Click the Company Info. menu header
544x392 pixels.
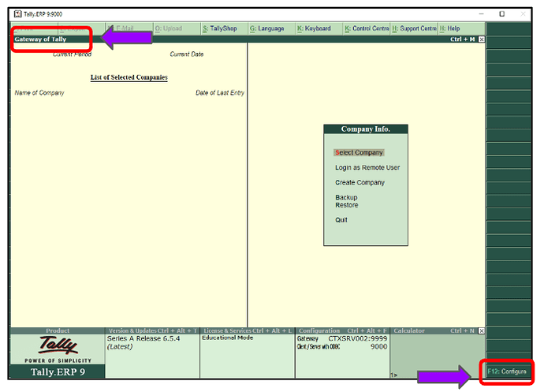(x=366, y=129)
